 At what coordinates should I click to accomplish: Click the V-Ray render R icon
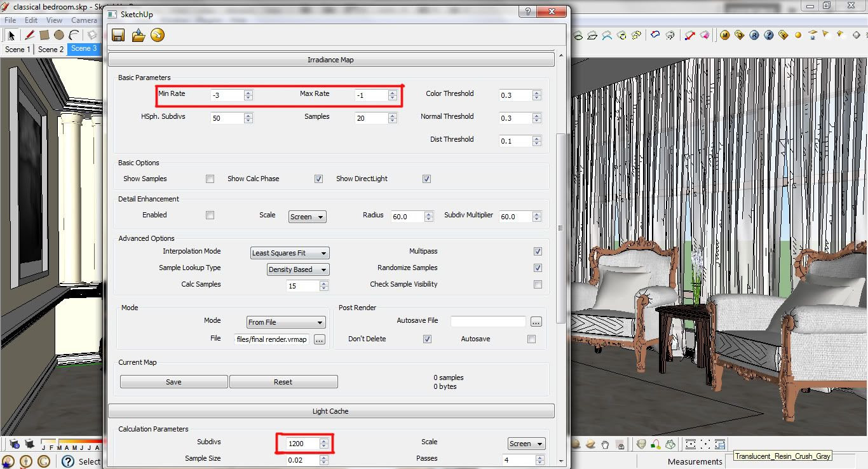[754, 36]
